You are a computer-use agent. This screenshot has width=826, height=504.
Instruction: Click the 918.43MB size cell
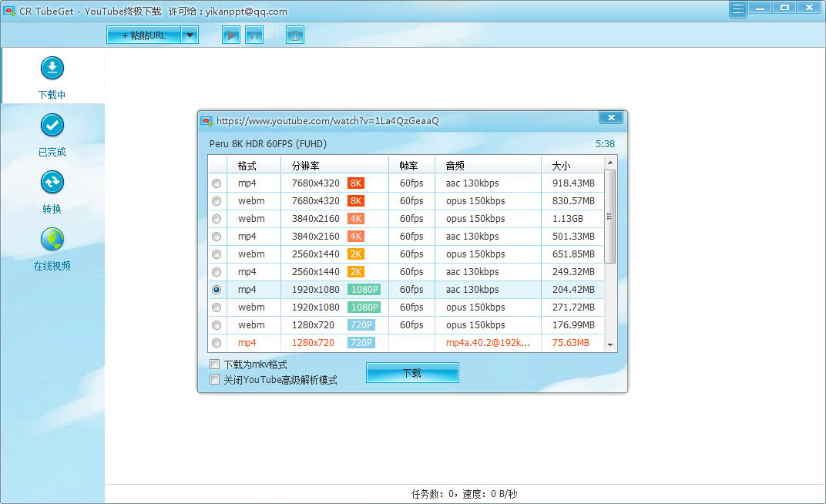[x=573, y=183]
